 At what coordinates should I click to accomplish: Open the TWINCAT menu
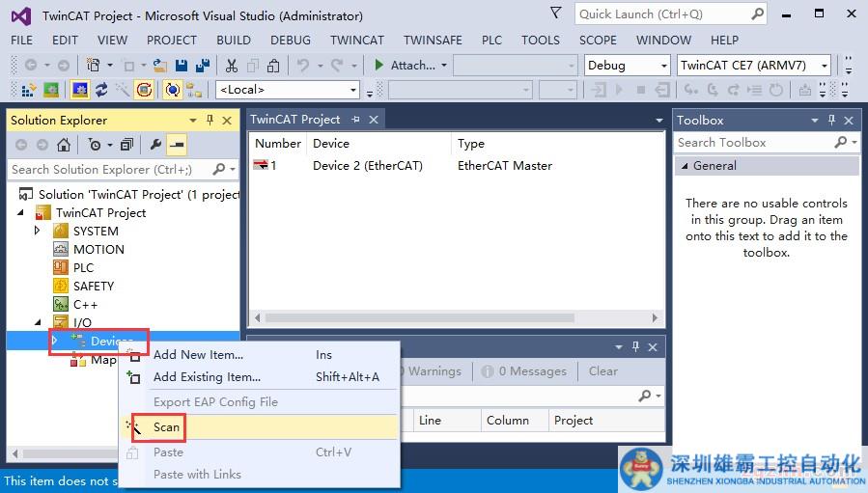[x=357, y=41]
